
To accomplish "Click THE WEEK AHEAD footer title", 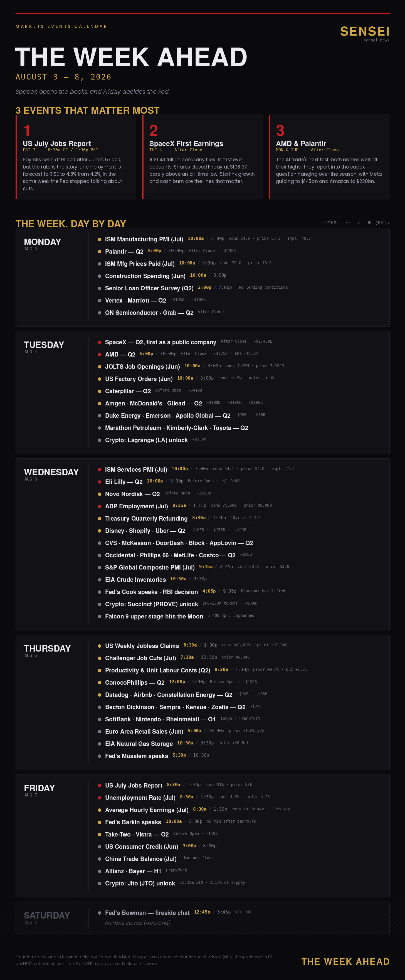I will tap(346, 961).
